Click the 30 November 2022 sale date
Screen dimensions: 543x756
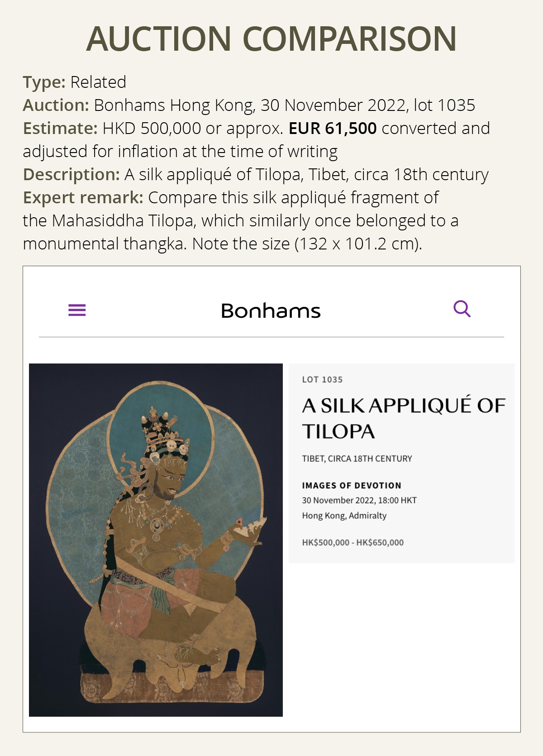tap(360, 501)
